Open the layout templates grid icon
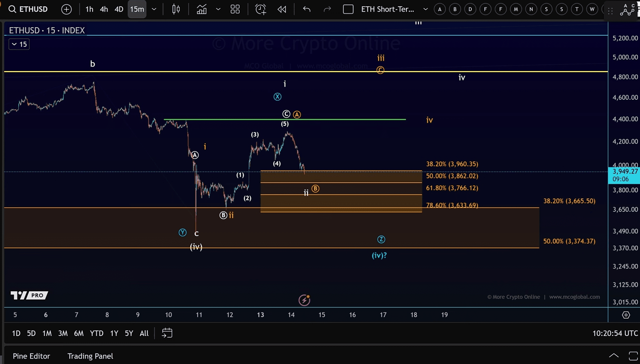 click(x=235, y=9)
